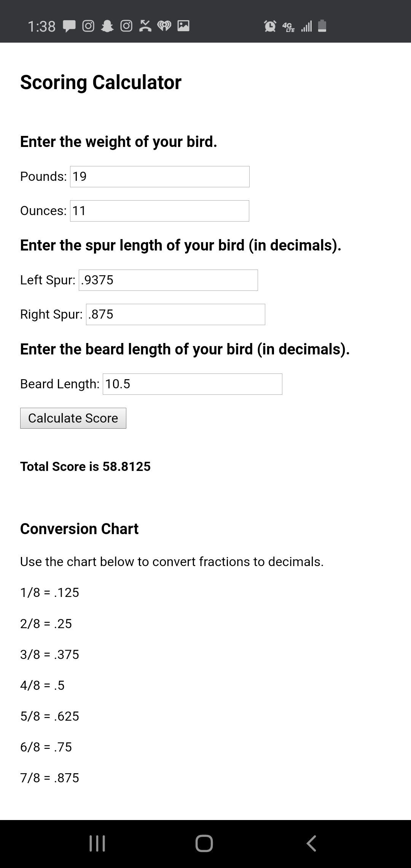This screenshot has height=868, width=411.
Task: Select the Beard Length input box
Action: 192,384
